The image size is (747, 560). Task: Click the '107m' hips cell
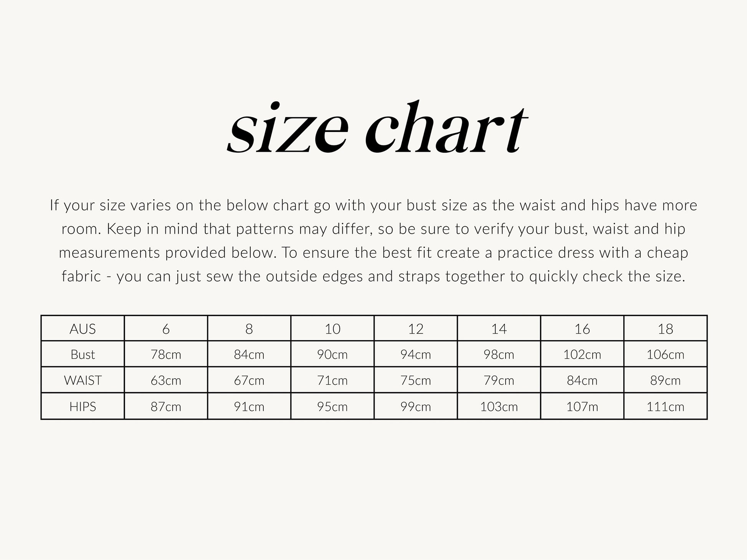click(582, 407)
